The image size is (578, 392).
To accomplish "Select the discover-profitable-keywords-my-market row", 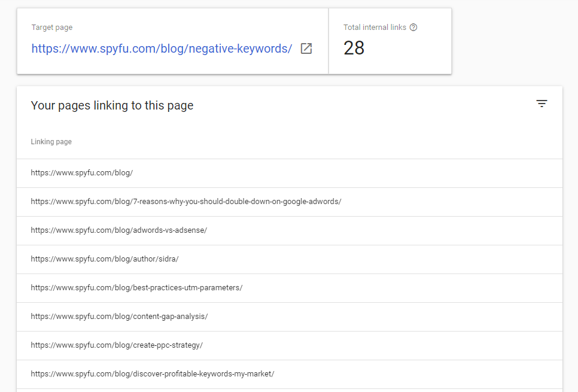I will tap(290, 374).
